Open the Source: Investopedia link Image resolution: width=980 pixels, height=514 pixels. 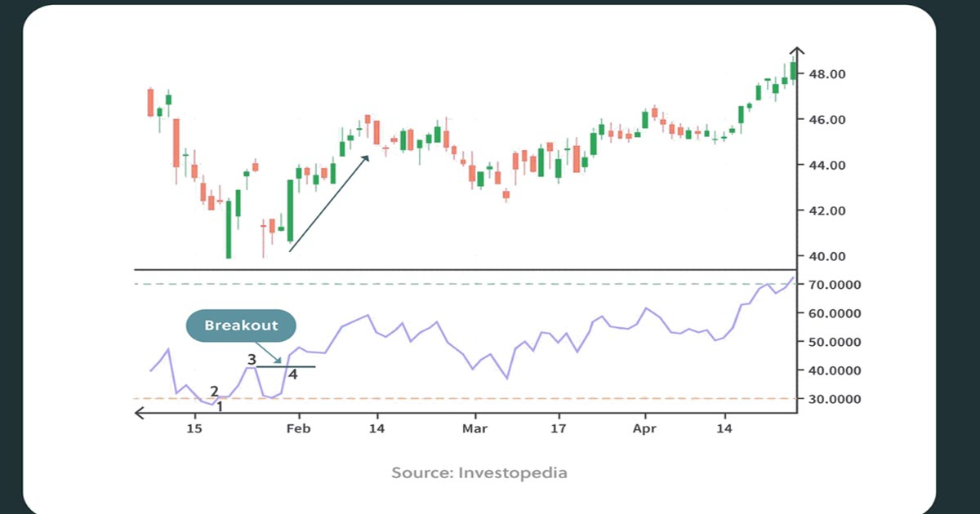480,472
